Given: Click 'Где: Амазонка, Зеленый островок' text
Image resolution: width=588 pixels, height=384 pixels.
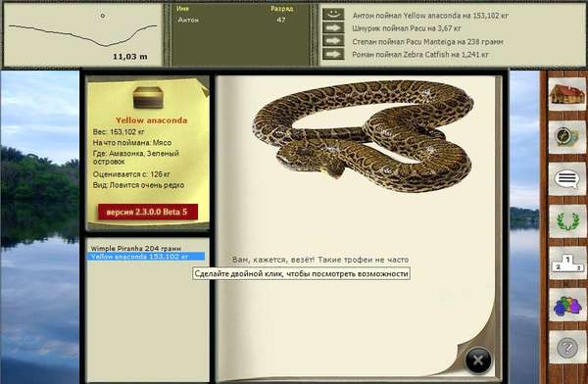Looking at the screenshot, I should [136, 157].
